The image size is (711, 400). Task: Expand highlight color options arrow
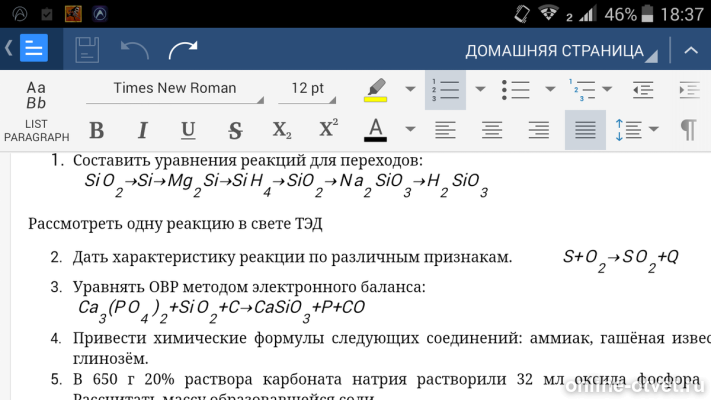tap(410, 89)
